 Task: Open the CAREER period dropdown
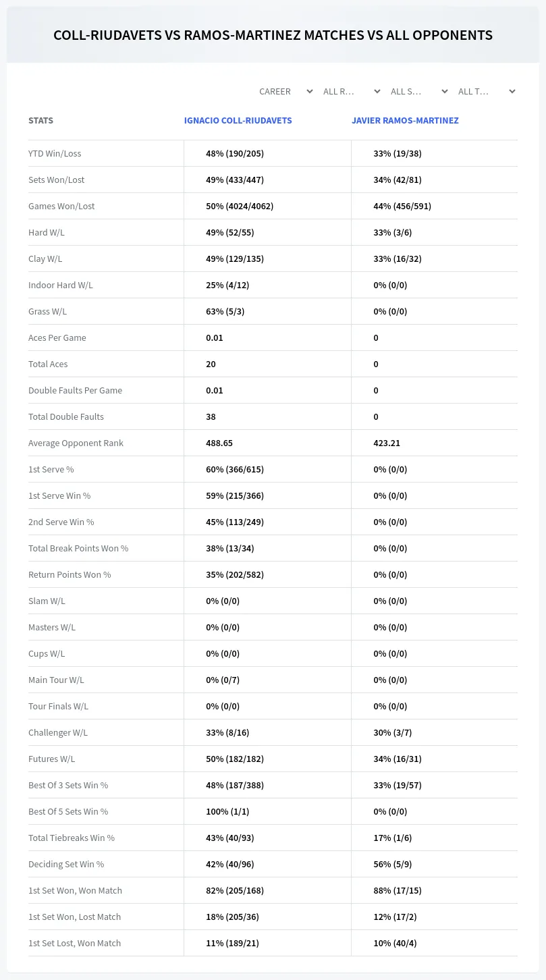(x=285, y=91)
